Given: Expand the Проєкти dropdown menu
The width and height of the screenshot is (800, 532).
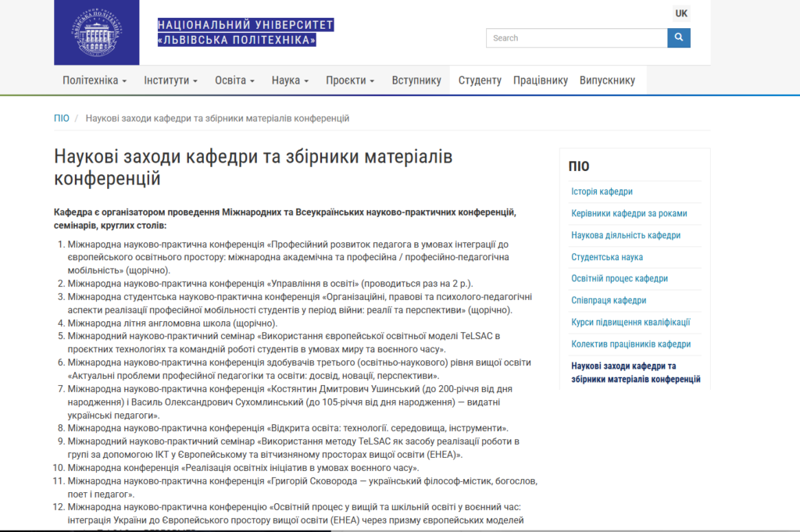Looking at the screenshot, I should pyautogui.click(x=350, y=80).
